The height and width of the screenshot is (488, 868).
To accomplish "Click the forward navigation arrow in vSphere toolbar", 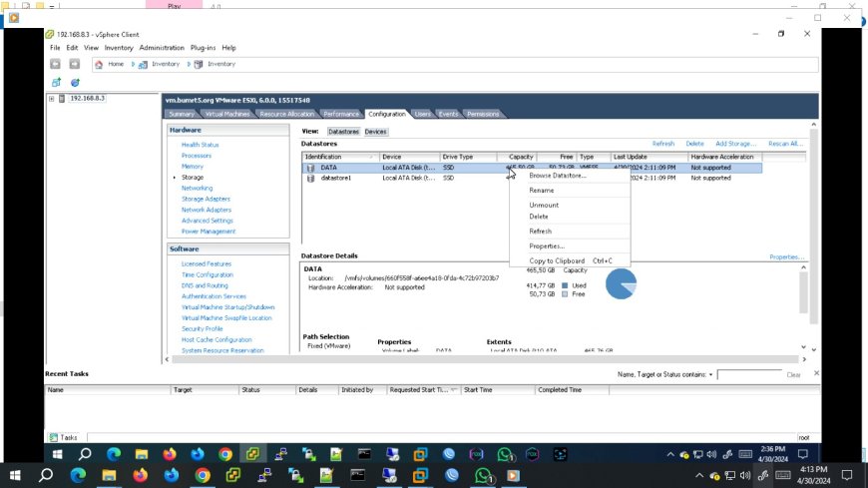I will 74,64.
